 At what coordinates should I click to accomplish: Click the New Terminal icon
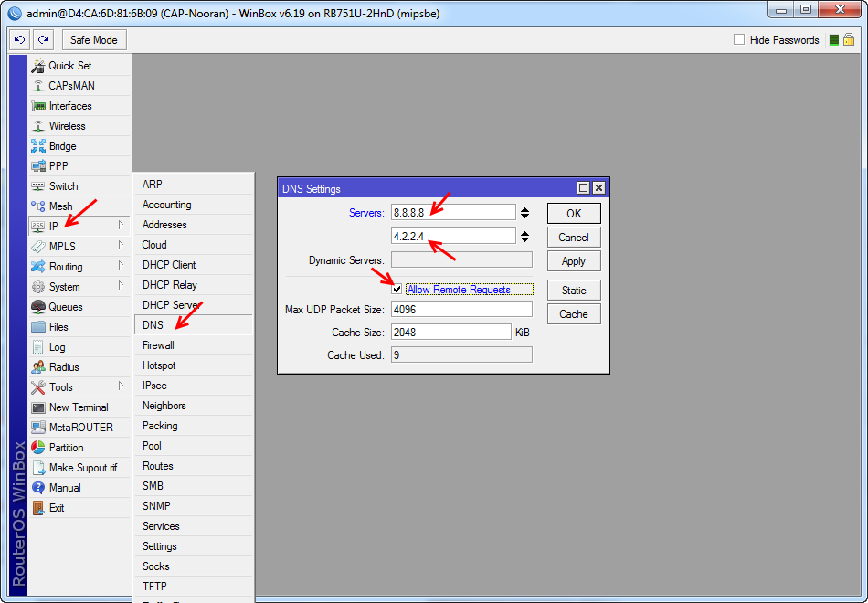pyautogui.click(x=38, y=407)
